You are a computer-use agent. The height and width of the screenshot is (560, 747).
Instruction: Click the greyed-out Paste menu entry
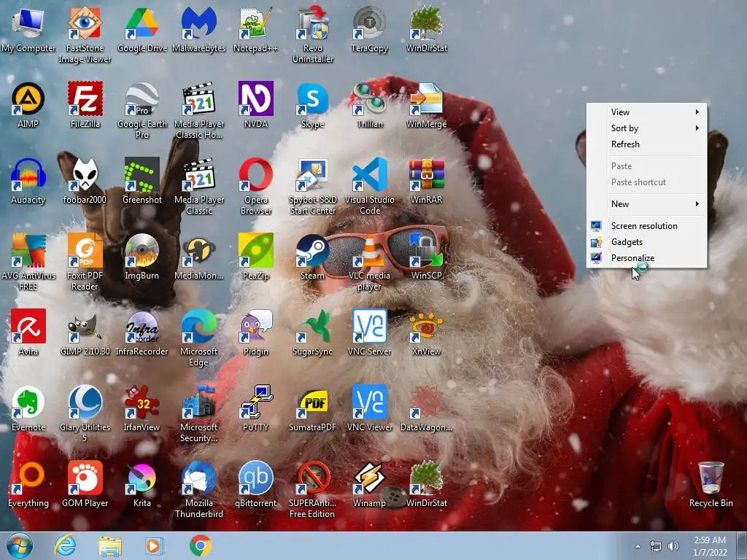click(646, 166)
